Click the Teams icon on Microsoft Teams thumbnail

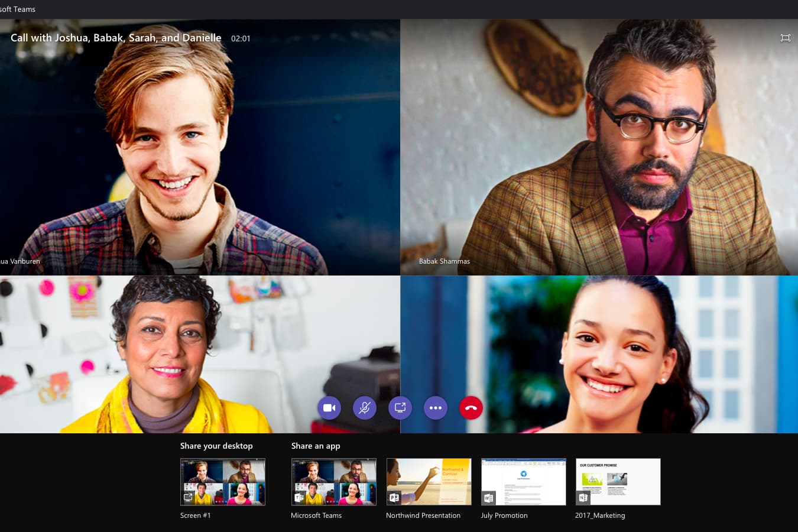pos(299,498)
